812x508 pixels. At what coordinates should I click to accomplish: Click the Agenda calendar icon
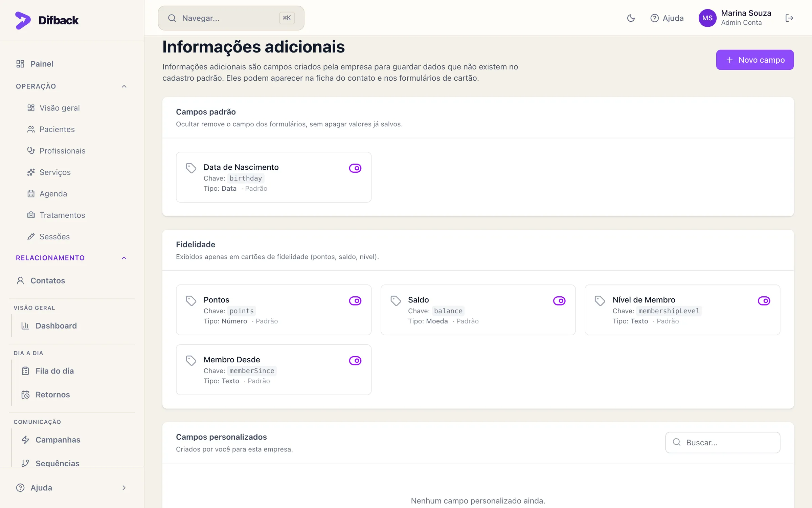point(31,194)
